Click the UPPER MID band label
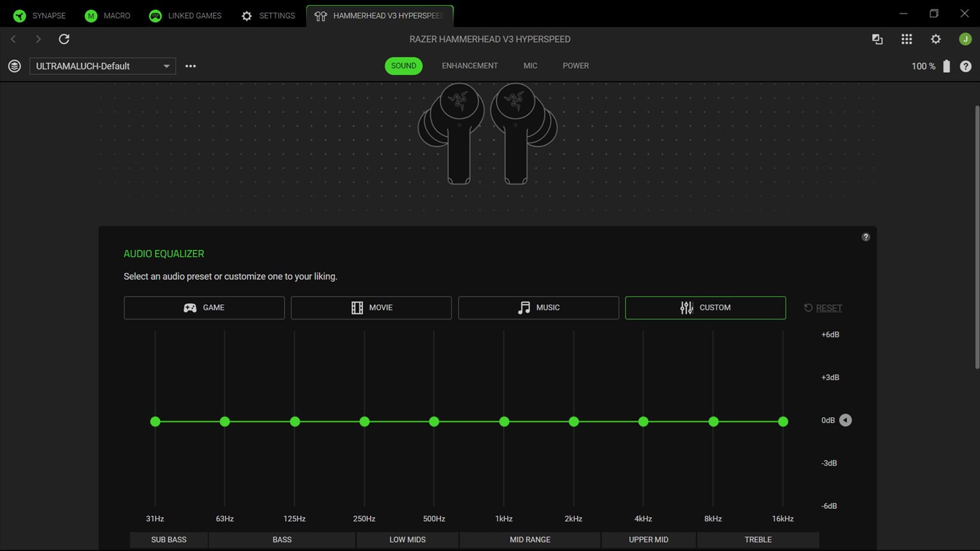The image size is (980, 551). [649, 540]
